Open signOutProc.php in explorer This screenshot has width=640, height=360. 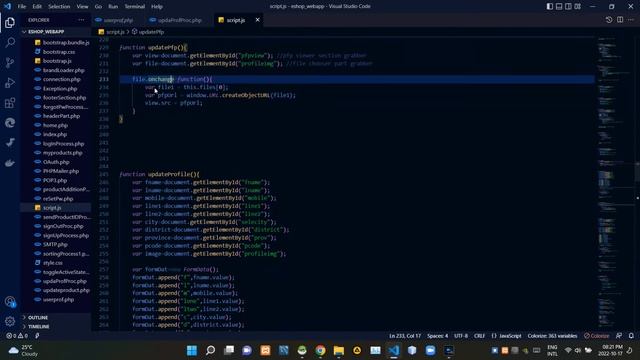point(63,226)
